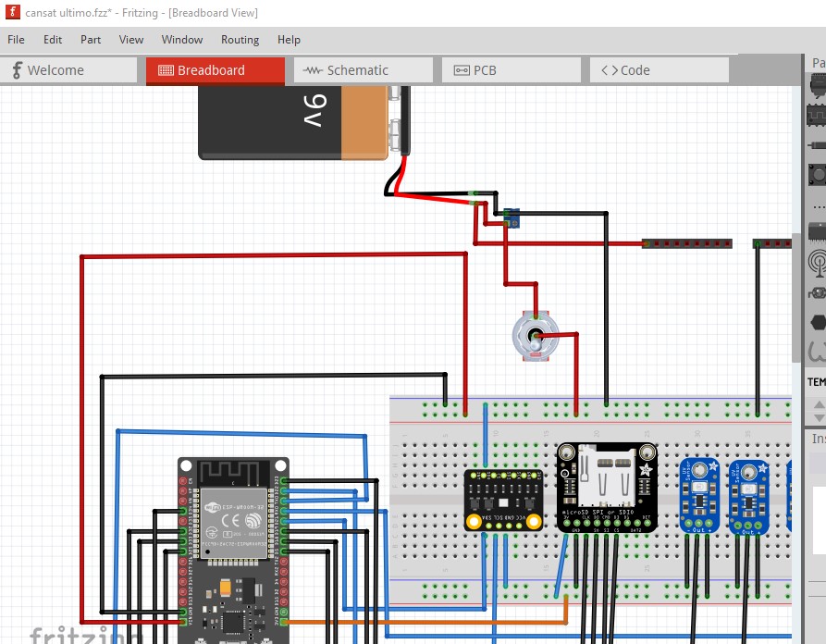Select the oscilloscope parts bin icon
The height and width of the screenshot is (644, 826).
pos(818,115)
